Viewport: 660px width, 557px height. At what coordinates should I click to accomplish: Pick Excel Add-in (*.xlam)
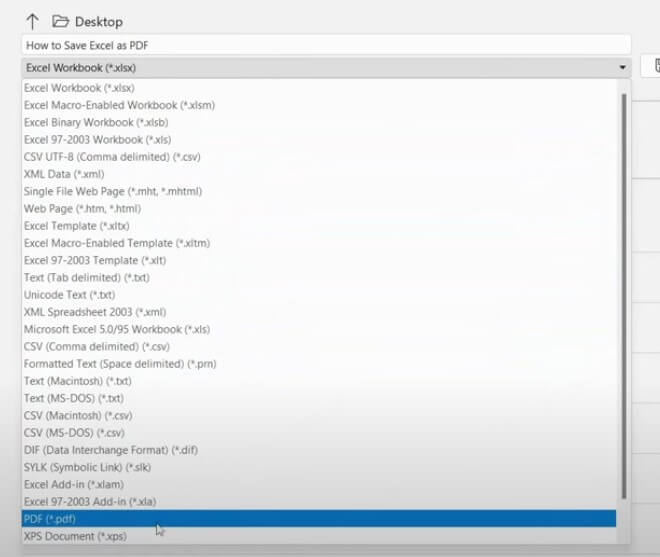pyautogui.click(x=319, y=485)
